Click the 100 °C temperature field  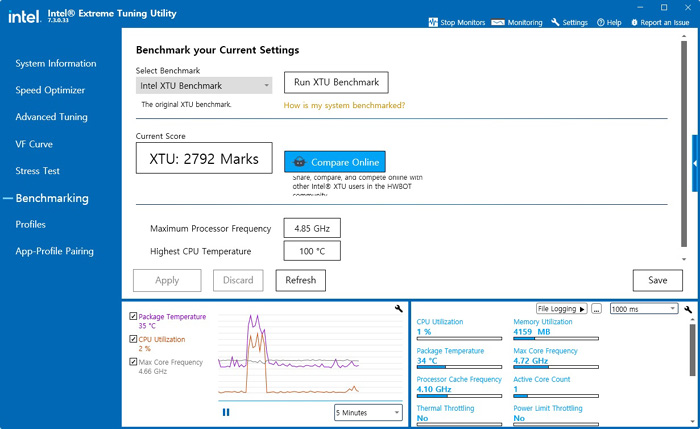pos(312,251)
